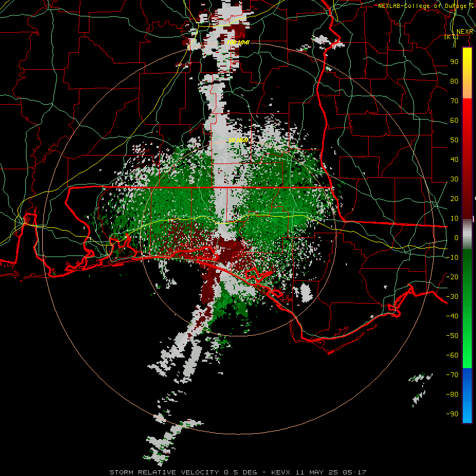Click the positive "10" scale value
Screen dimensions: 476x476
454,218
